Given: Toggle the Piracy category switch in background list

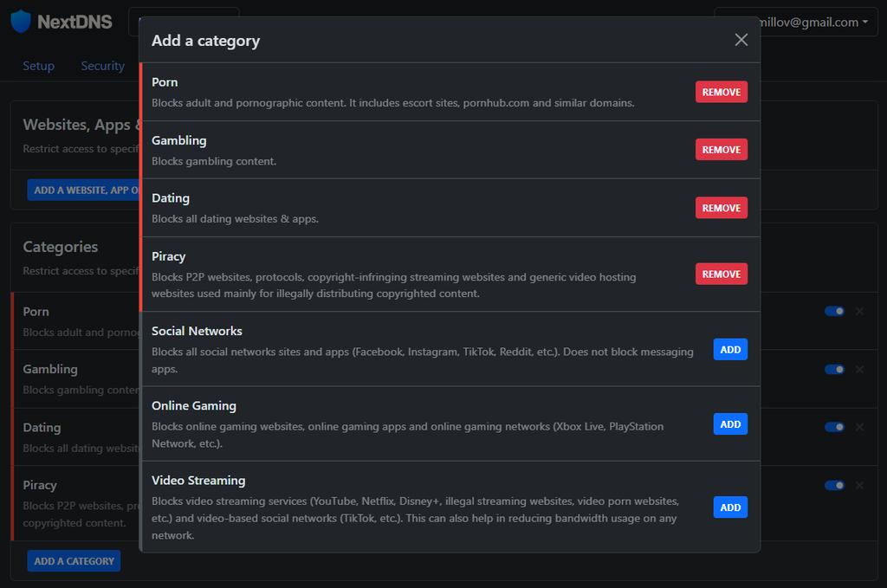Looking at the screenshot, I should [x=834, y=485].
